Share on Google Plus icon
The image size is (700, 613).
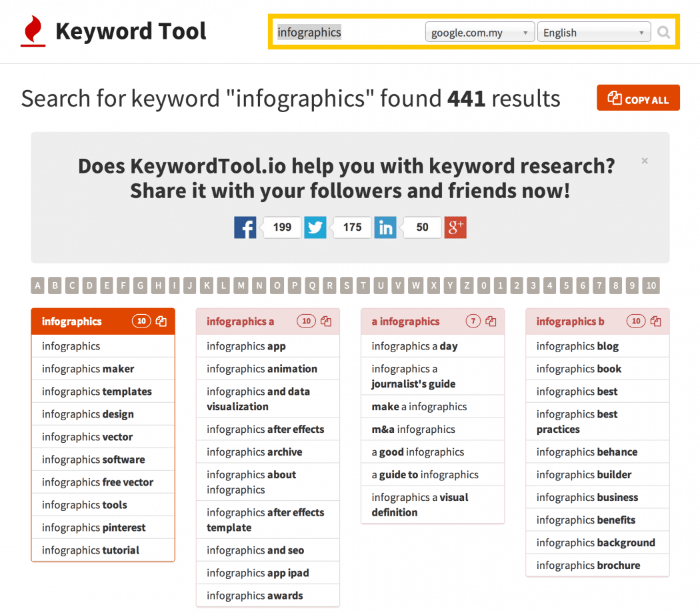click(455, 227)
